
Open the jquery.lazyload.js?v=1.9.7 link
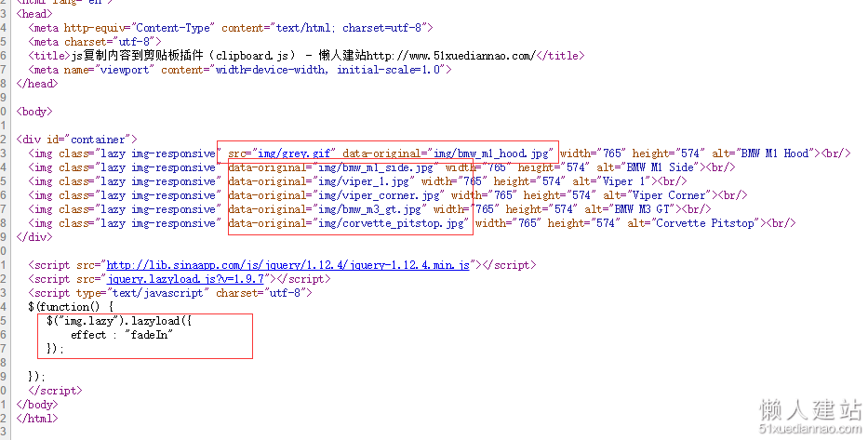pyautogui.click(x=185, y=279)
